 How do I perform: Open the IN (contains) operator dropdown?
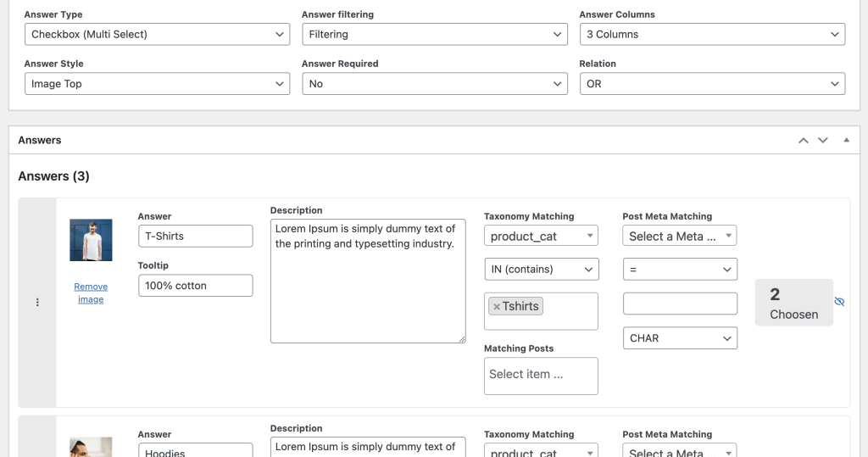tap(541, 270)
